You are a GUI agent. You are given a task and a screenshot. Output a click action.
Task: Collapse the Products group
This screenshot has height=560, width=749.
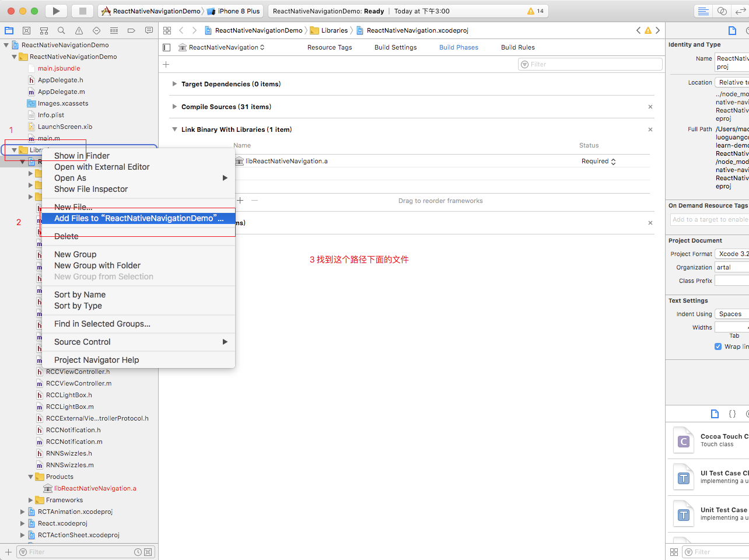30,477
